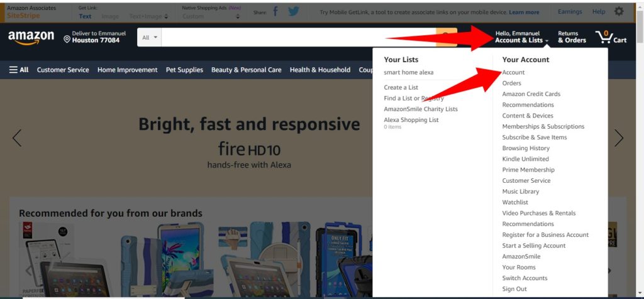Open Kindle Unlimited
The image size is (644, 299).
pyautogui.click(x=525, y=159)
